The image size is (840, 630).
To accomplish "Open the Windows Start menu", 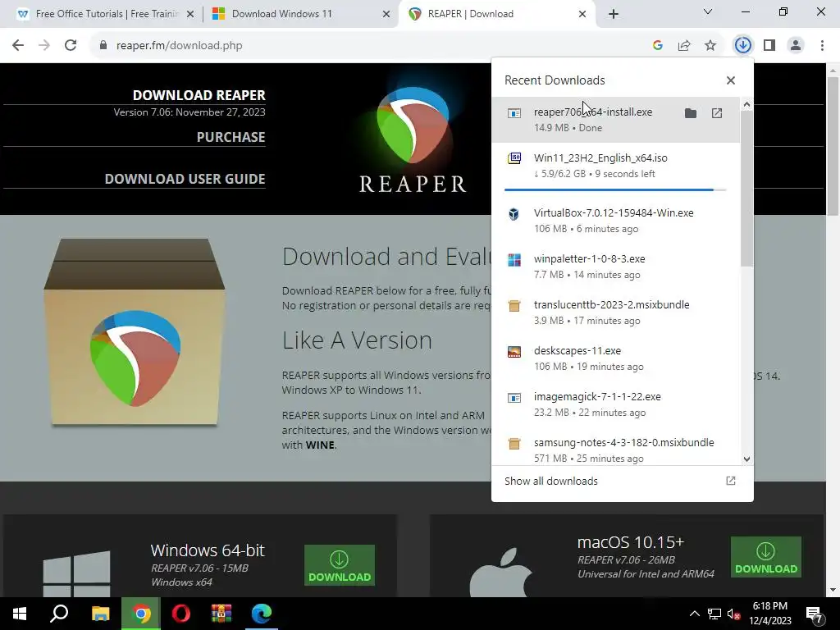I will [x=20, y=614].
